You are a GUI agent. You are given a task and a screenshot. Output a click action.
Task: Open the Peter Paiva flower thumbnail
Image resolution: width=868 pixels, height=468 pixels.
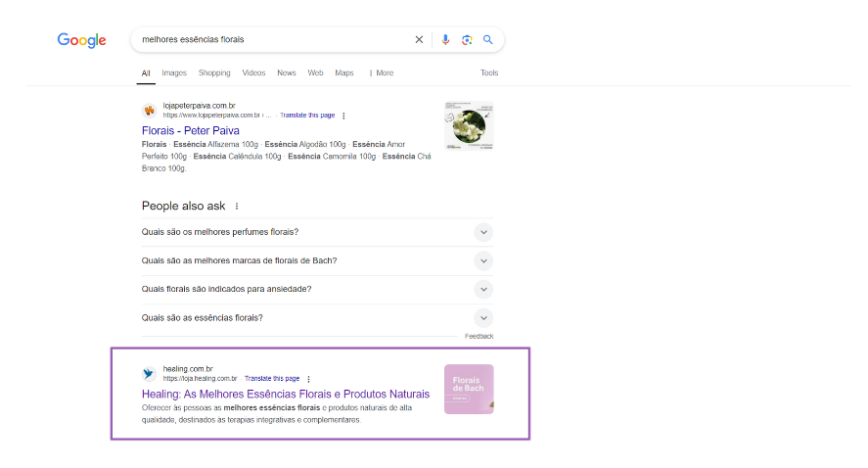tap(469, 125)
